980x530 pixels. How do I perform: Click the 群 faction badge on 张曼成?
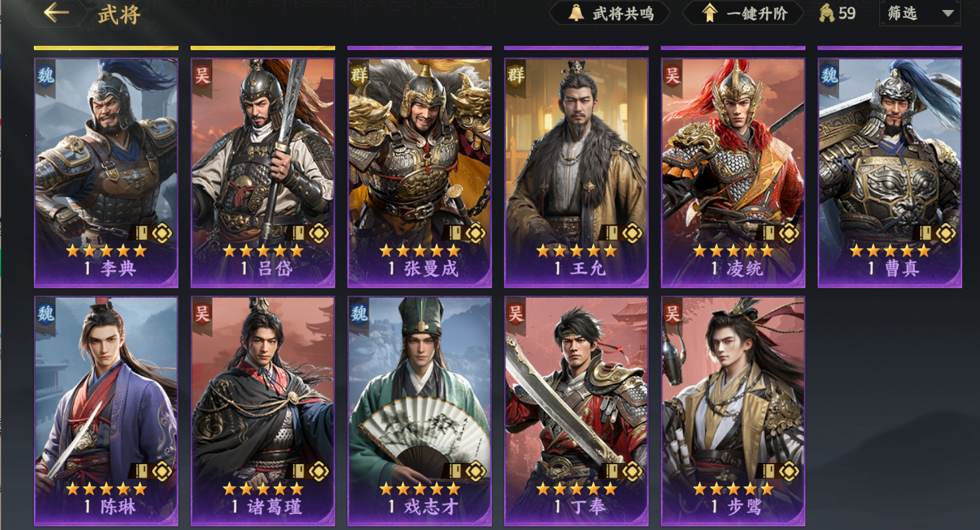[x=359, y=75]
